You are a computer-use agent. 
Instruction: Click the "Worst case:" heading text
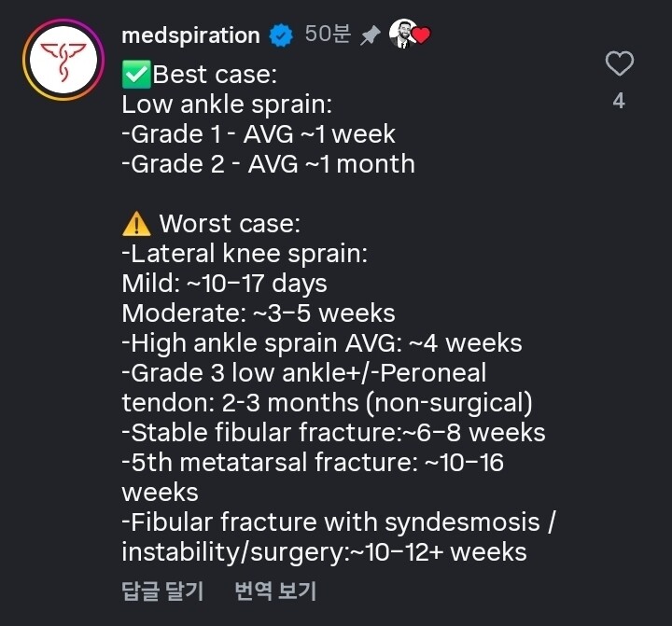229,224
